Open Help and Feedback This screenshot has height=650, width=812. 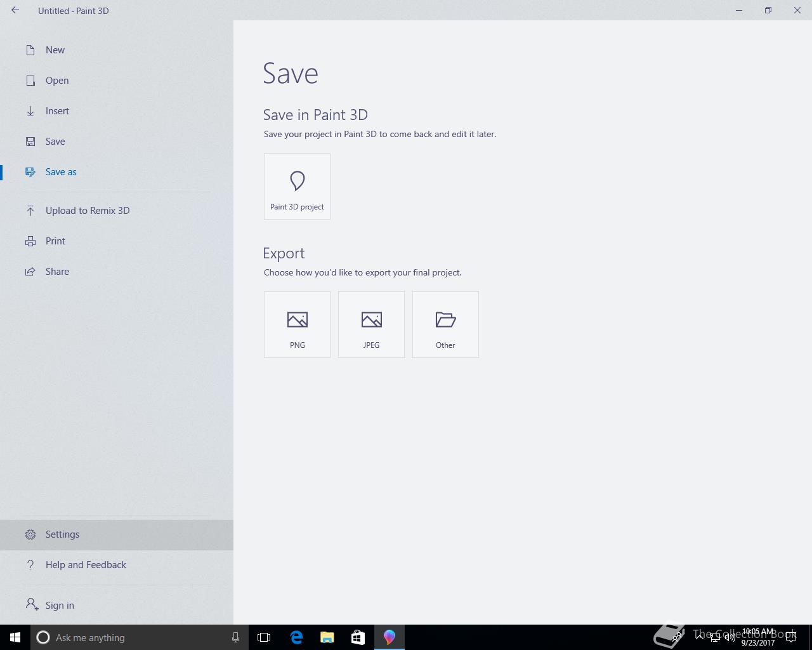point(117,565)
